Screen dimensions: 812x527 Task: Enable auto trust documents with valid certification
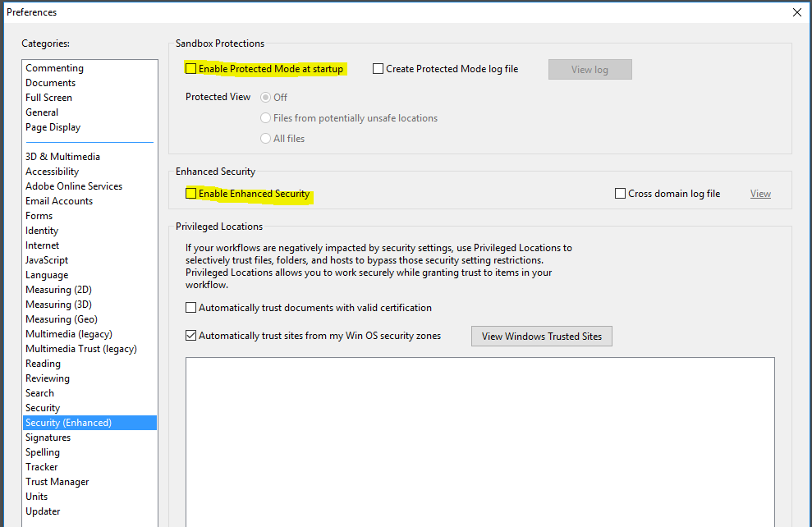click(x=191, y=308)
